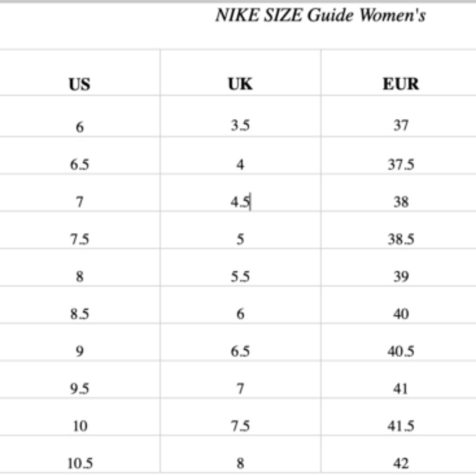Select the EUR 38.5 cell

click(401, 239)
